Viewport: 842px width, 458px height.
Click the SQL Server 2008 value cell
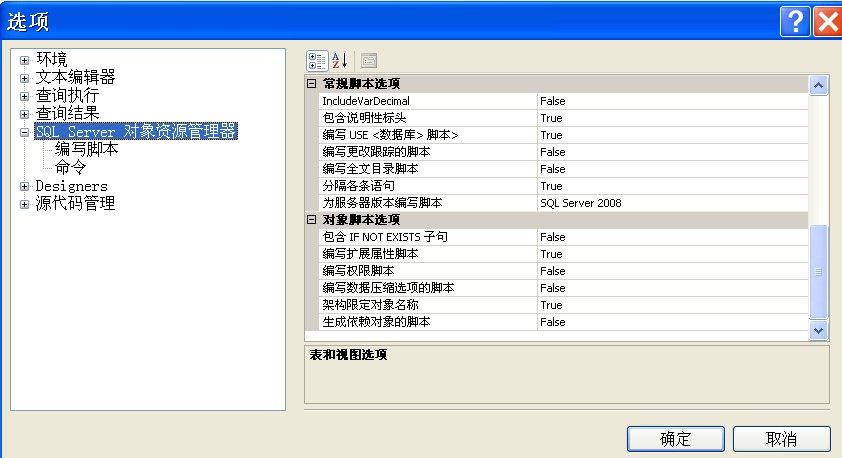[673, 203]
